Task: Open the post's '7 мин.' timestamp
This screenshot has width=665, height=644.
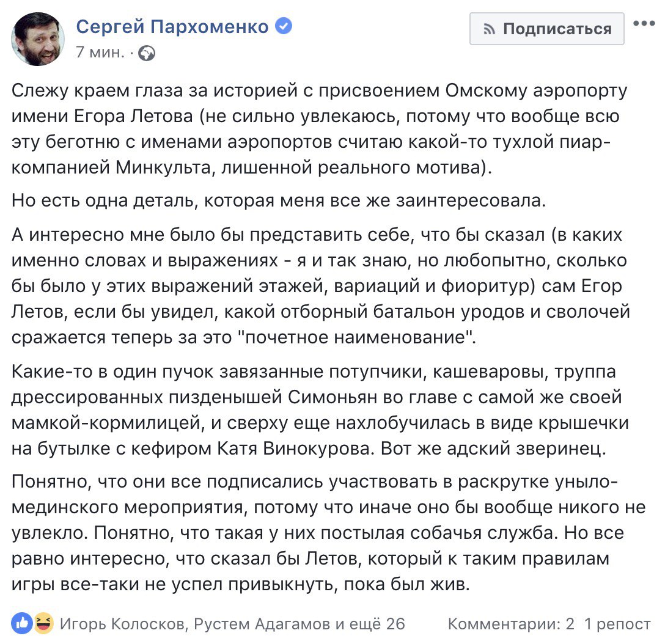Action: [99, 53]
